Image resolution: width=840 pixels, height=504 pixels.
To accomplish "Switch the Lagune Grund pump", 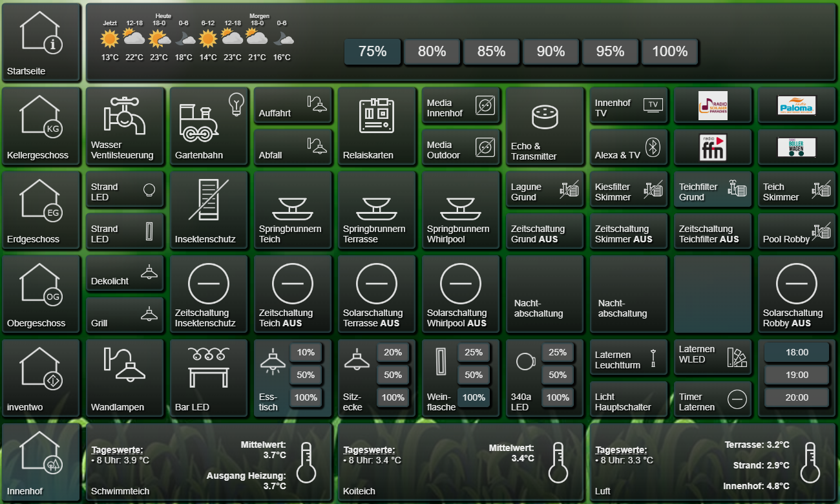I will point(545,189).
